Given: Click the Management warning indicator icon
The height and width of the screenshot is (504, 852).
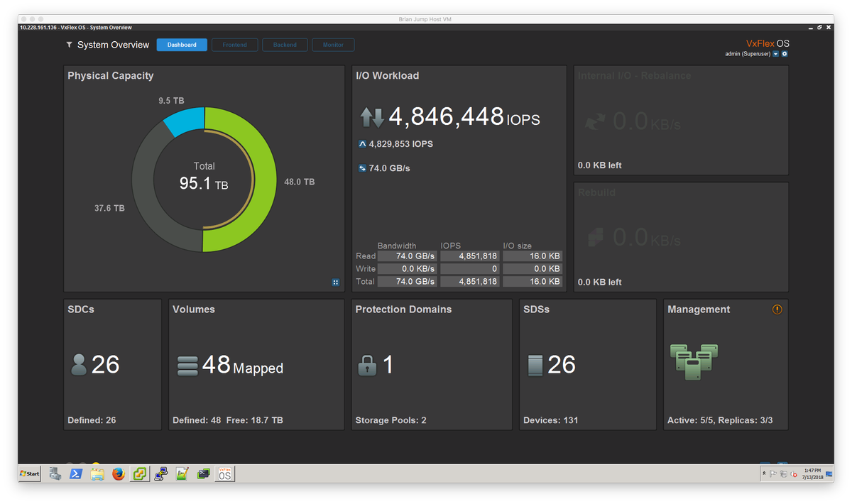Looking at the screenshot, I should [777, 309].
